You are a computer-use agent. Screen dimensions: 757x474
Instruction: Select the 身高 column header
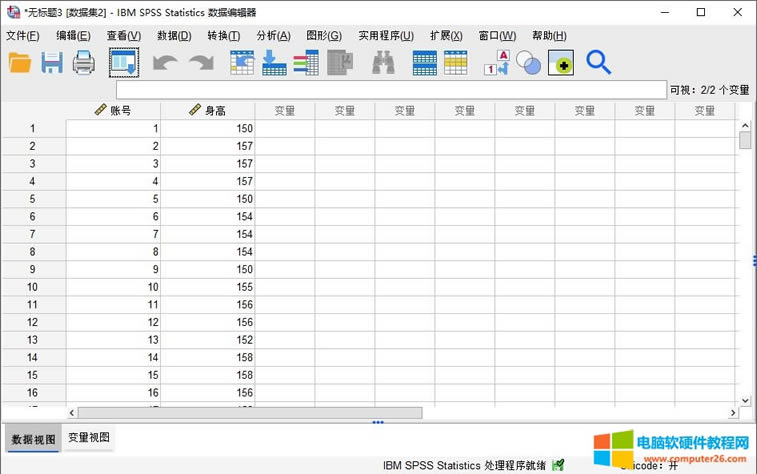[x=208, y=111]
